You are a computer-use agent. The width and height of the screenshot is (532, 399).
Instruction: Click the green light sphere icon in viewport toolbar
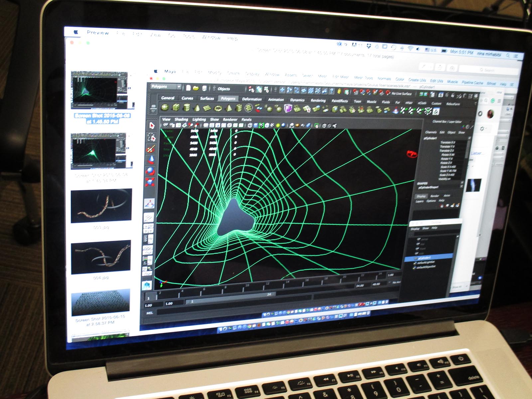tap(278, 125)
